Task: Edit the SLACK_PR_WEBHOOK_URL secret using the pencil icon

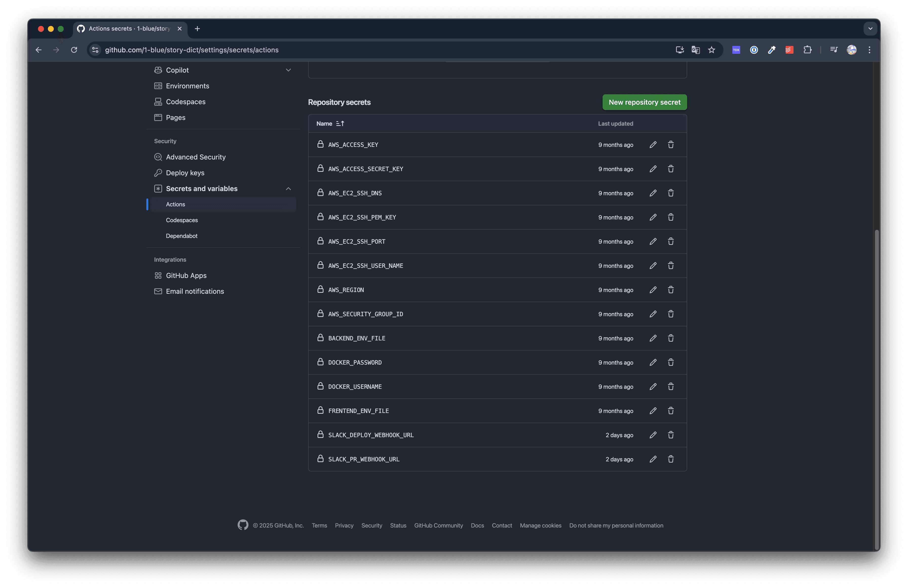Action: [x=653, y=459]
